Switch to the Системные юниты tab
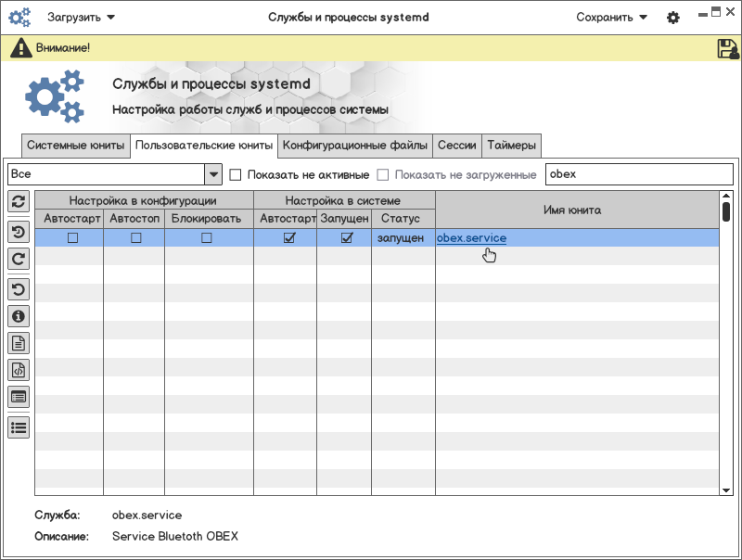 pyautogui.click(x=75, y=146)
